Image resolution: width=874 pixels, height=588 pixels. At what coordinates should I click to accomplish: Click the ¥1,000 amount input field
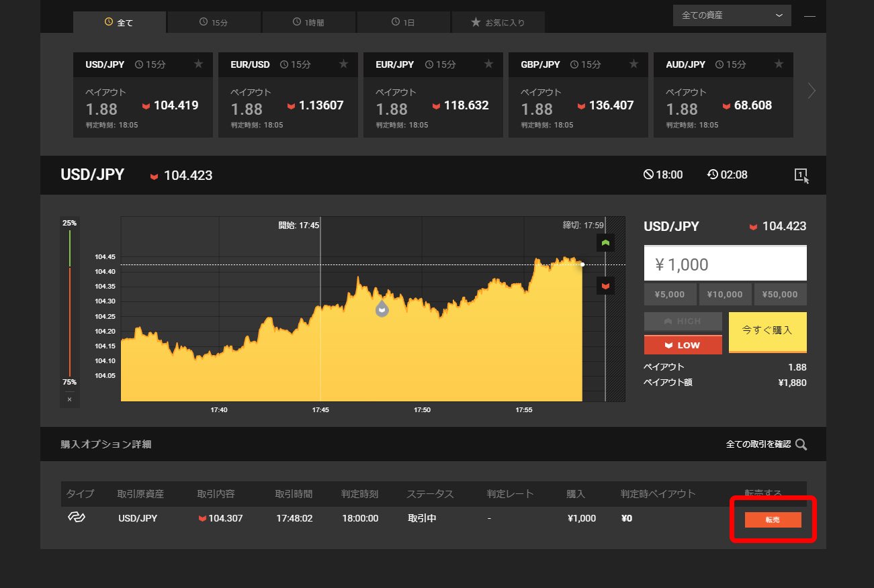click(x=726, y=264)
